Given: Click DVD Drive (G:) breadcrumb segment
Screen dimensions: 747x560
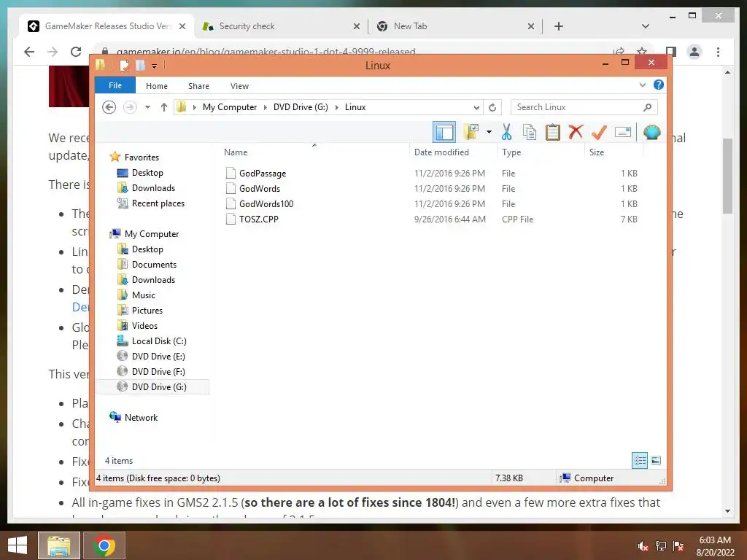Looking at the screenshot, I should pos(301,107).
